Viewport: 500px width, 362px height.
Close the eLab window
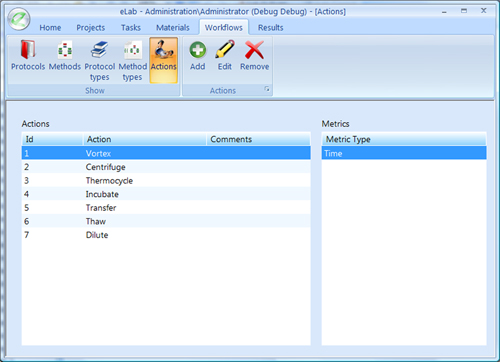pos(483,11)
